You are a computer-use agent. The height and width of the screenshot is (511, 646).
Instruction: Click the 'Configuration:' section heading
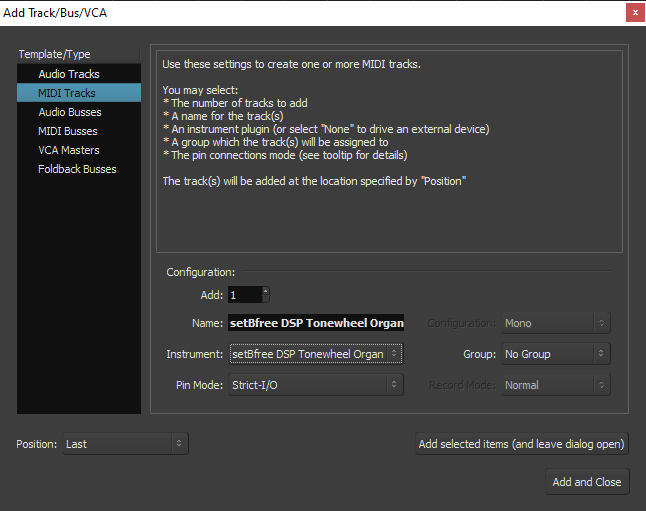click(x=201, y=272)
